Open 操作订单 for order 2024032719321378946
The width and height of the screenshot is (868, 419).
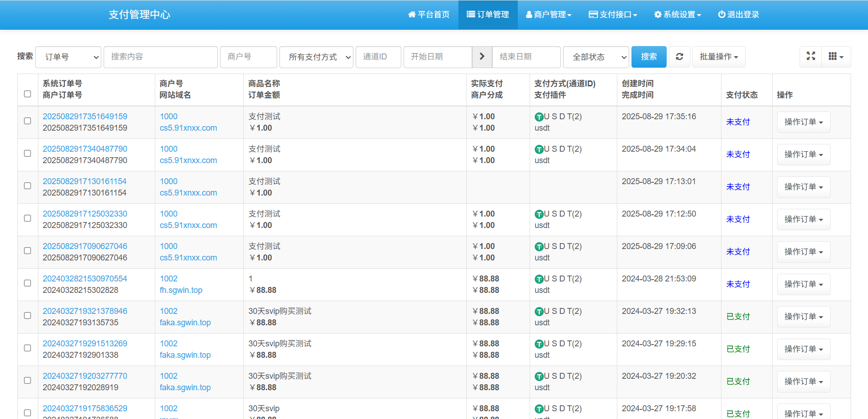point(804,317)
